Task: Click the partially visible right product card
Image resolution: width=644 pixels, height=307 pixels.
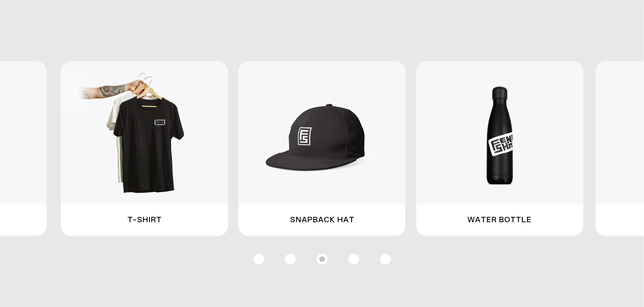Action: [x=620, y=148]
